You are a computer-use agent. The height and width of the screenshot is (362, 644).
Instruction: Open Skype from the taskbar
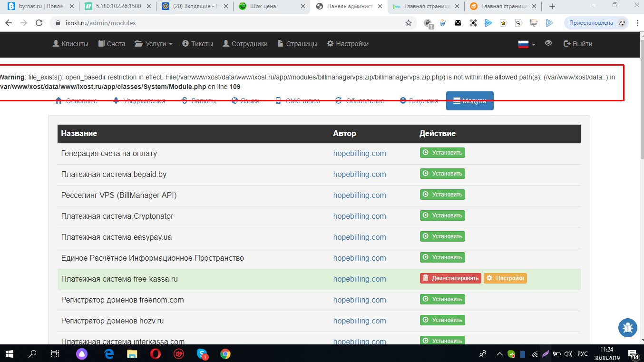[x=203, y=354]
